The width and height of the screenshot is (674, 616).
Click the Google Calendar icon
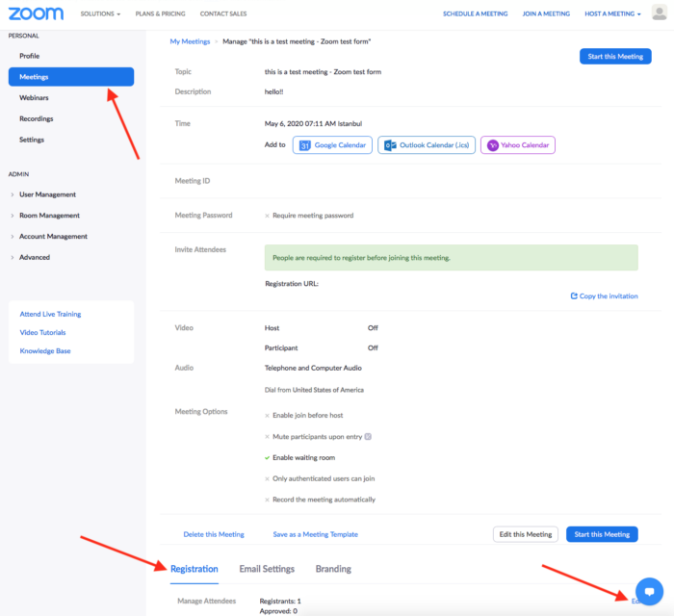click(x=305, y=145)
